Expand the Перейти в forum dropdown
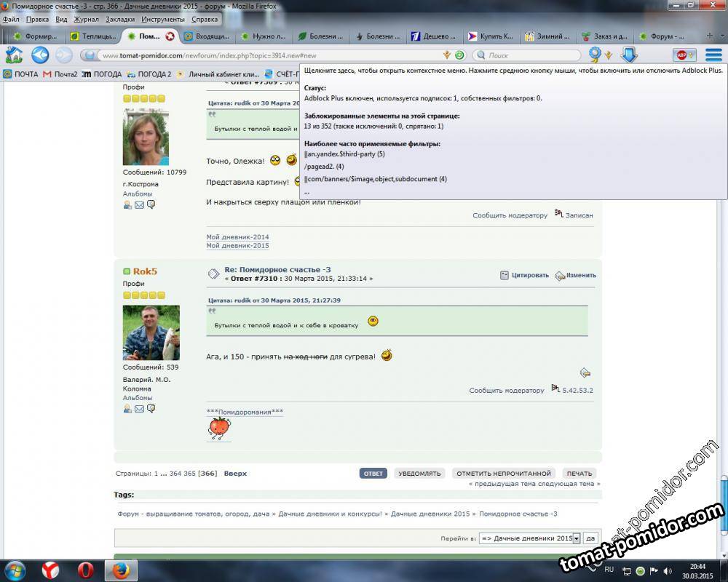 576,538
